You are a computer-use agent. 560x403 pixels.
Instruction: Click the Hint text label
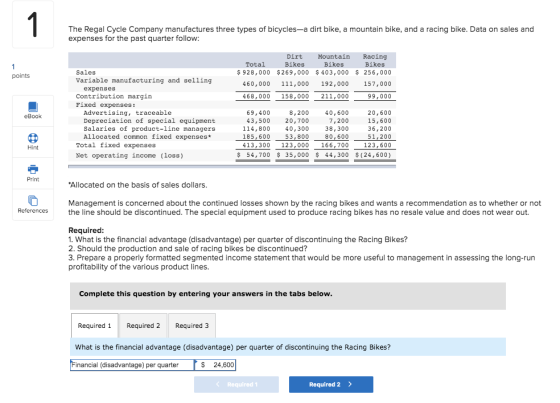(33, 148)
